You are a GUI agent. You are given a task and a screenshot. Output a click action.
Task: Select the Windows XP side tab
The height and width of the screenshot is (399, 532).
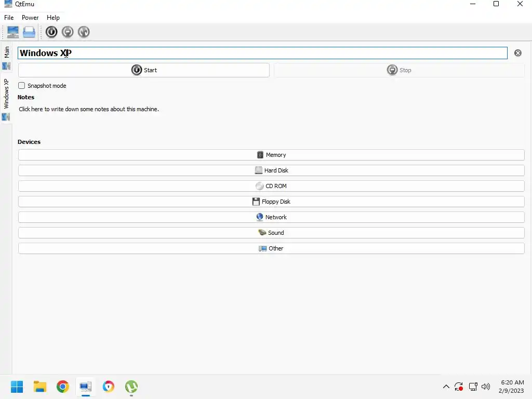click(x=6, y=99)
